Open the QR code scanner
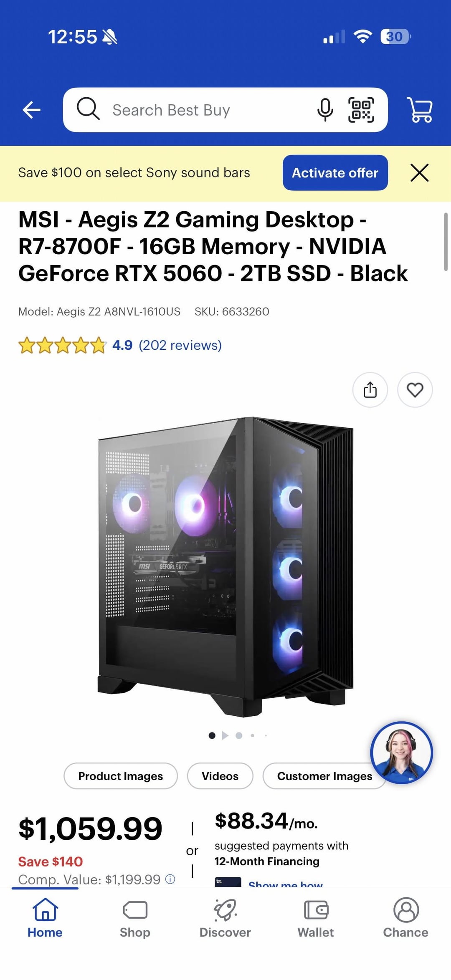Image resolution: width=451 pixels, height=980 pixels. coord(361,110)
